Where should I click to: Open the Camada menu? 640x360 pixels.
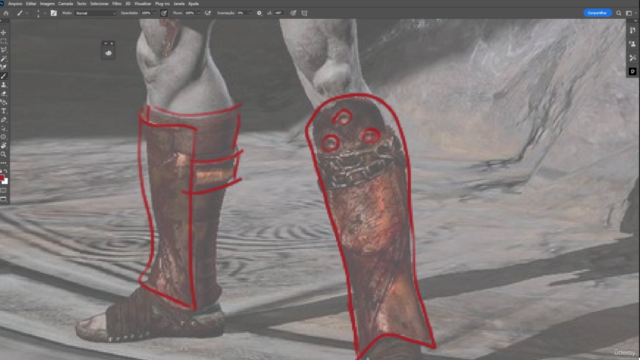coord(65,4)
